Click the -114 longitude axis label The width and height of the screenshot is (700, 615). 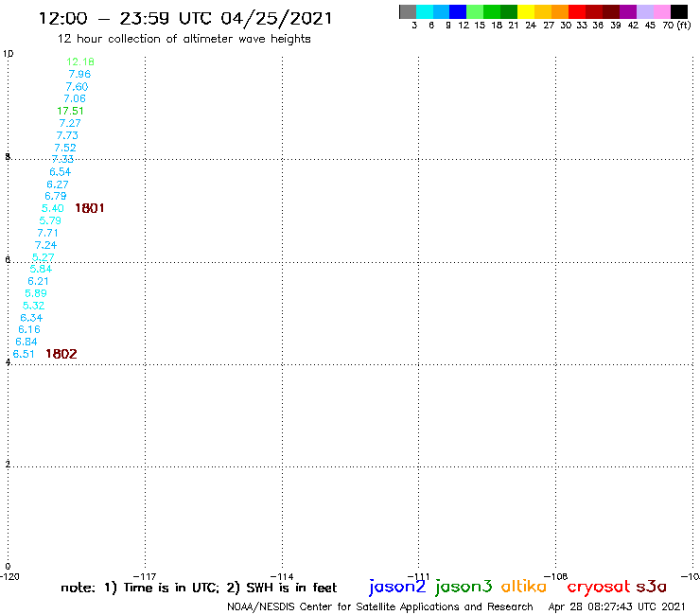click(x=282, y=576)
